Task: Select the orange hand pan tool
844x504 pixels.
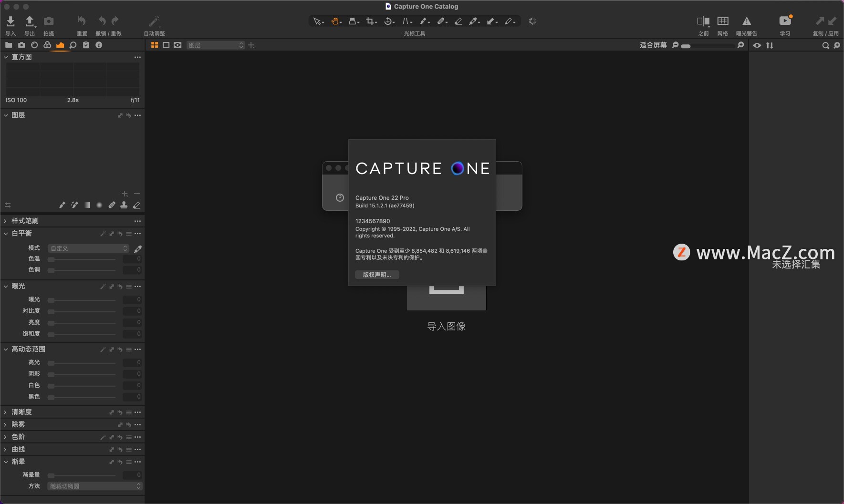Action: 336,21
